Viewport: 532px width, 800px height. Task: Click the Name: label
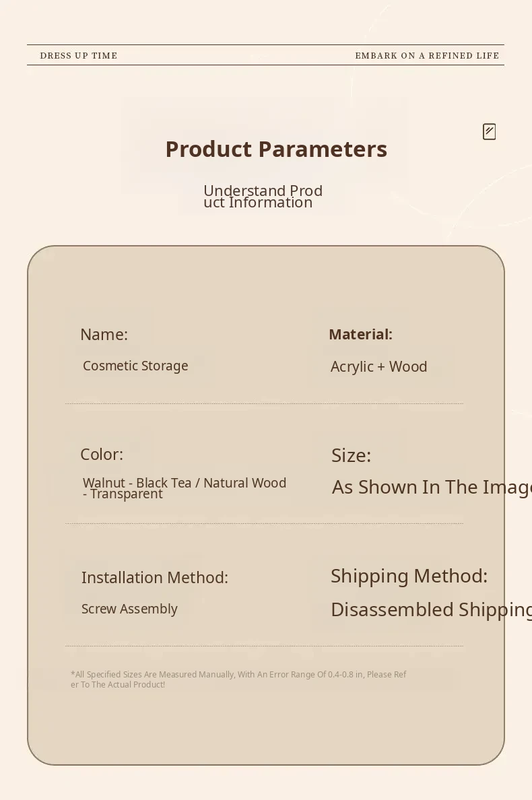point(104,335)
